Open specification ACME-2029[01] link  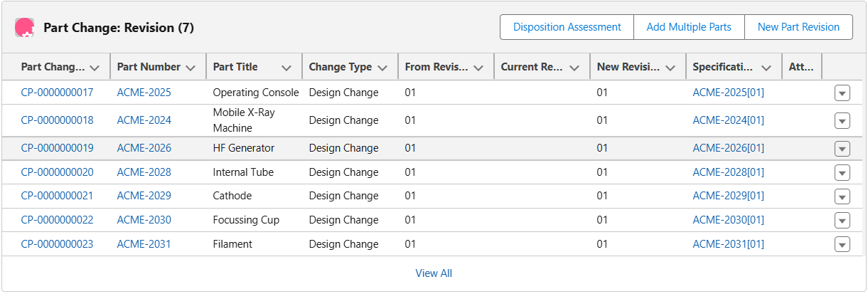pos(728,196)
